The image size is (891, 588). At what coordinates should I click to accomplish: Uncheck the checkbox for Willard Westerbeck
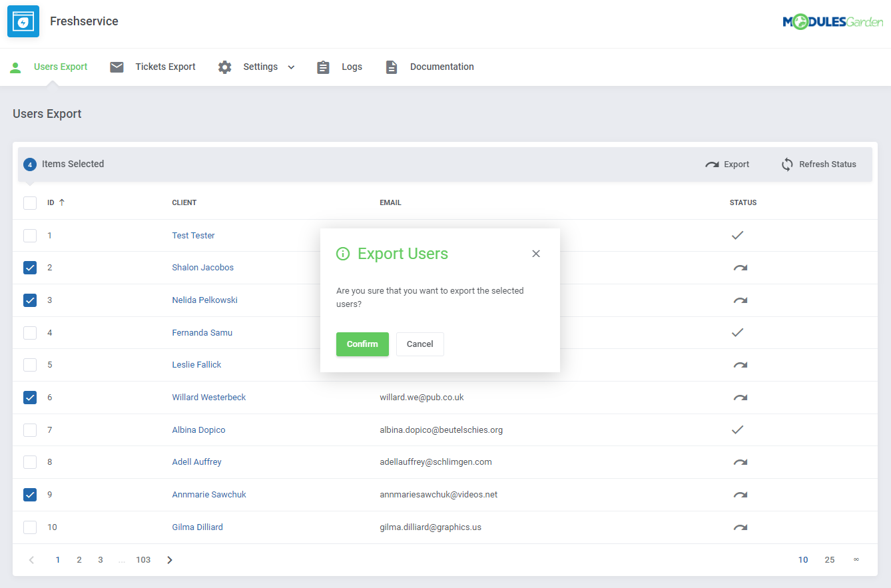pos(30,398)
